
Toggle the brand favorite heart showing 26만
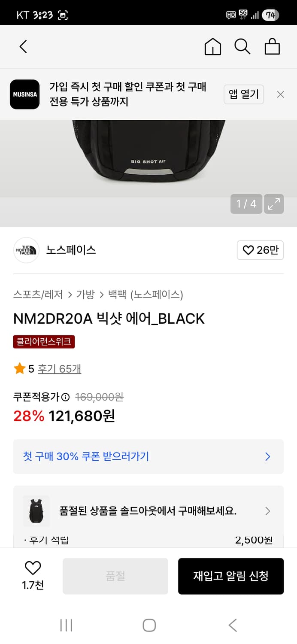click(x=260, y=250)
